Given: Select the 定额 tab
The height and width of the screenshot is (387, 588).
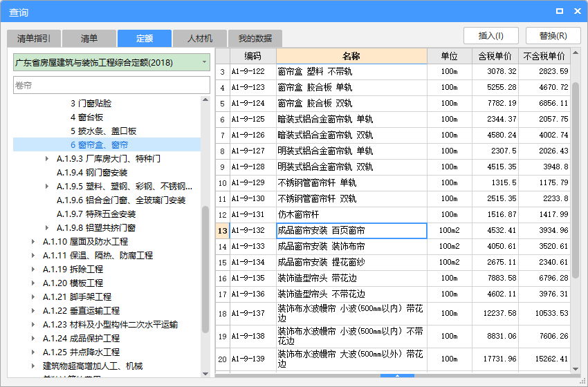Looking at the screenshot, I should (x=145, y=39).
